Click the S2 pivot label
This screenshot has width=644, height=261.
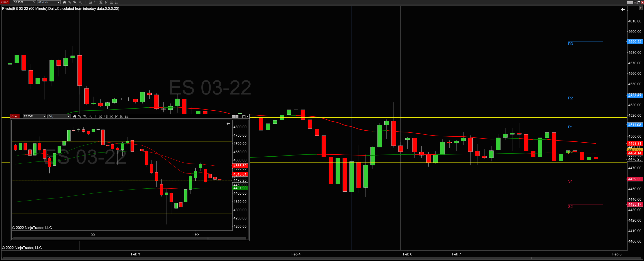pos(570,207)
